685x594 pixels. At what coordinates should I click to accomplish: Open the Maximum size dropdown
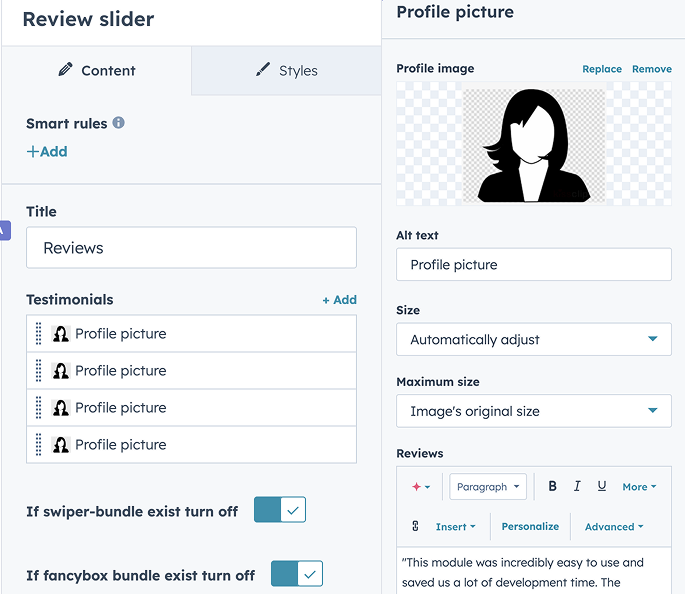tap(533, 411)
